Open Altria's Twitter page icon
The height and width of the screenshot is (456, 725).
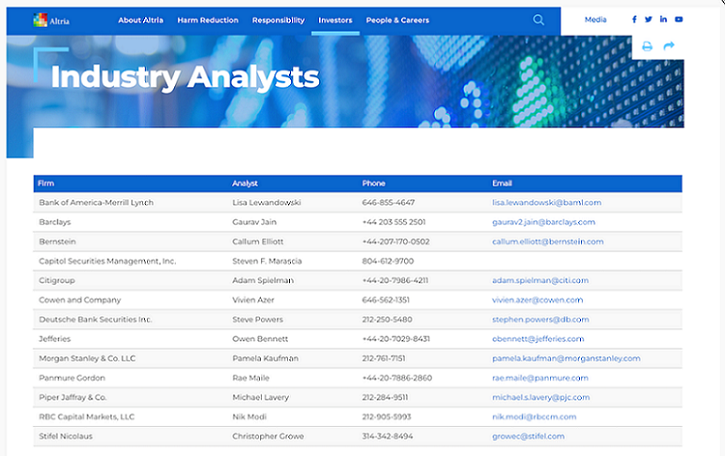coord(648,19)
